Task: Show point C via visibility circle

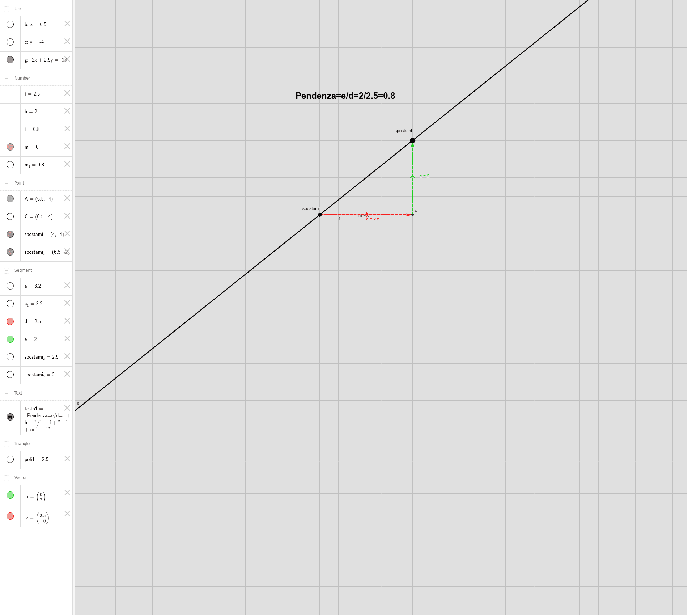Action: pos(10,216)
